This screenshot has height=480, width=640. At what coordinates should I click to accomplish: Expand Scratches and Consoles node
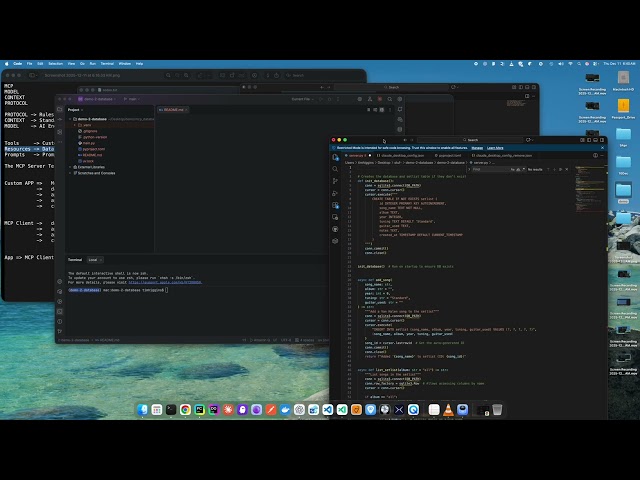tap(71, 173)
